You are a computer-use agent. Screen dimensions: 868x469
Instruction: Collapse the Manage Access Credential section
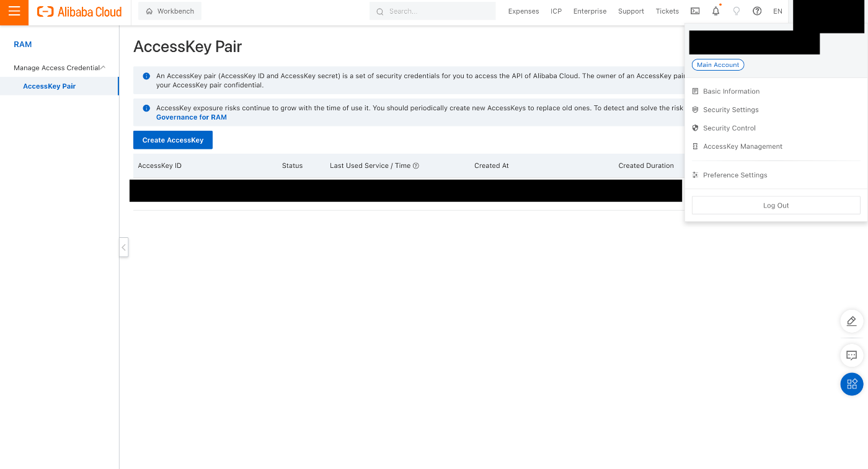coord(60,68)
